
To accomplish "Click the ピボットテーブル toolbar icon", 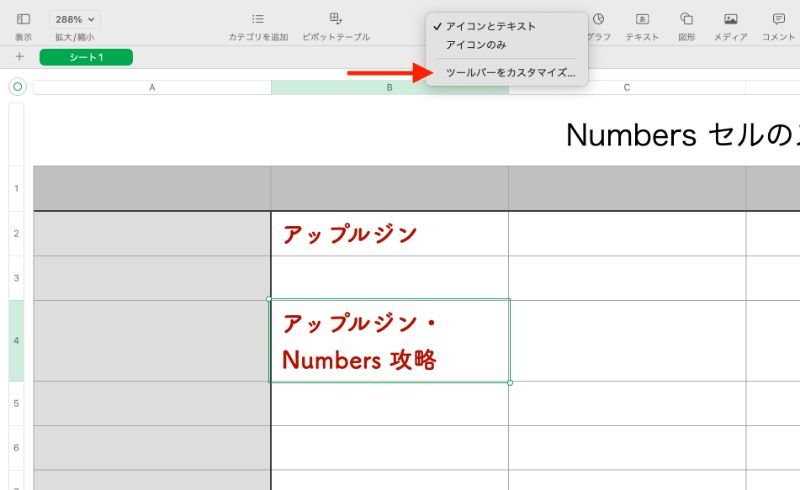I will click(336, 19).
